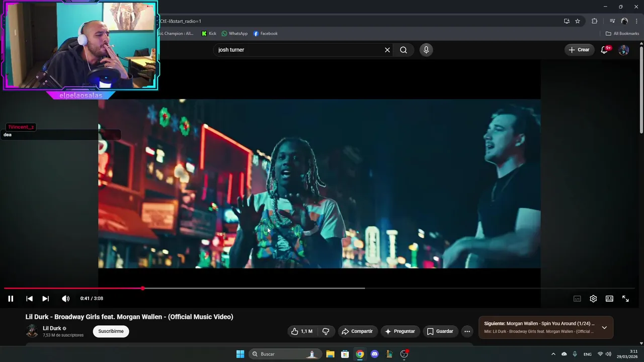Open the Kick bookmark
The image size is (644, 362).
click(209, 34)
